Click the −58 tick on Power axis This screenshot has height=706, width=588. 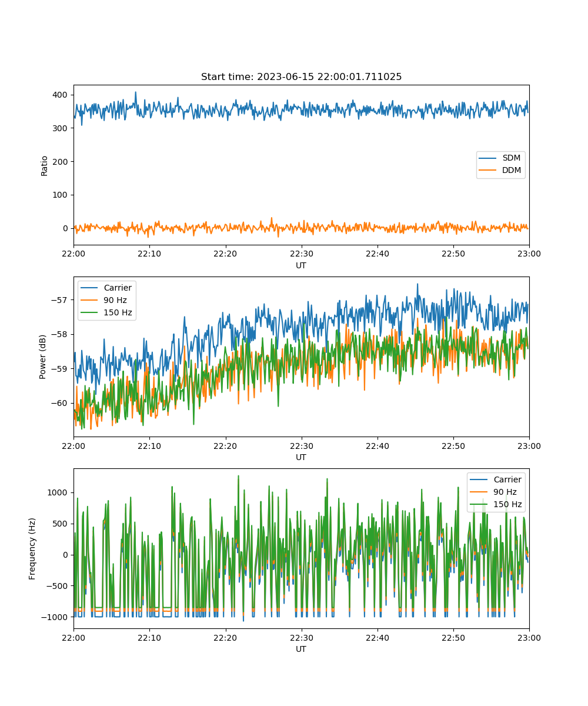[x=61, y=334]
